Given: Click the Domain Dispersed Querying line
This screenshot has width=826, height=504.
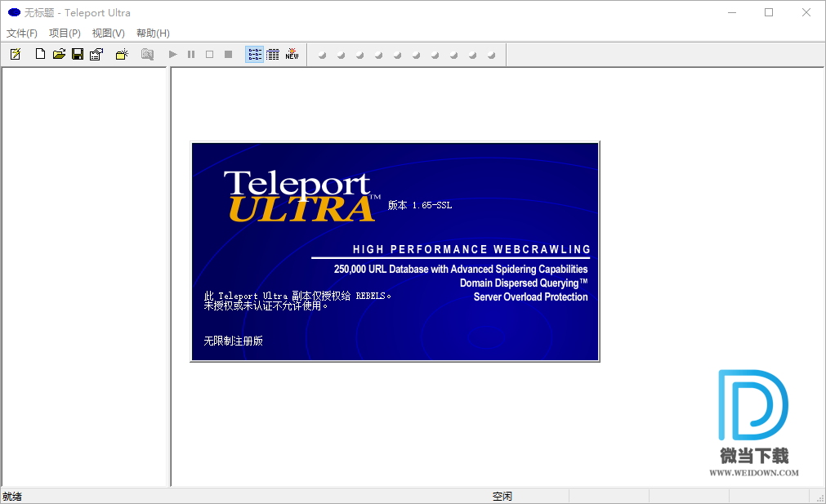Looking at the screenshot, I should tap(524, 283).
